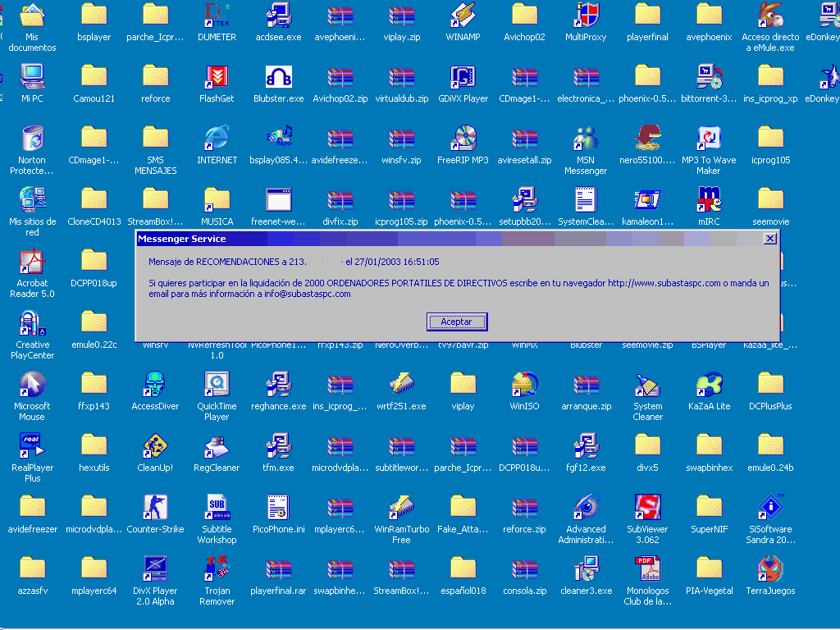Open Monologos Club de la... PDF icon
The image size is (840, 630).
tap(647, 569)
